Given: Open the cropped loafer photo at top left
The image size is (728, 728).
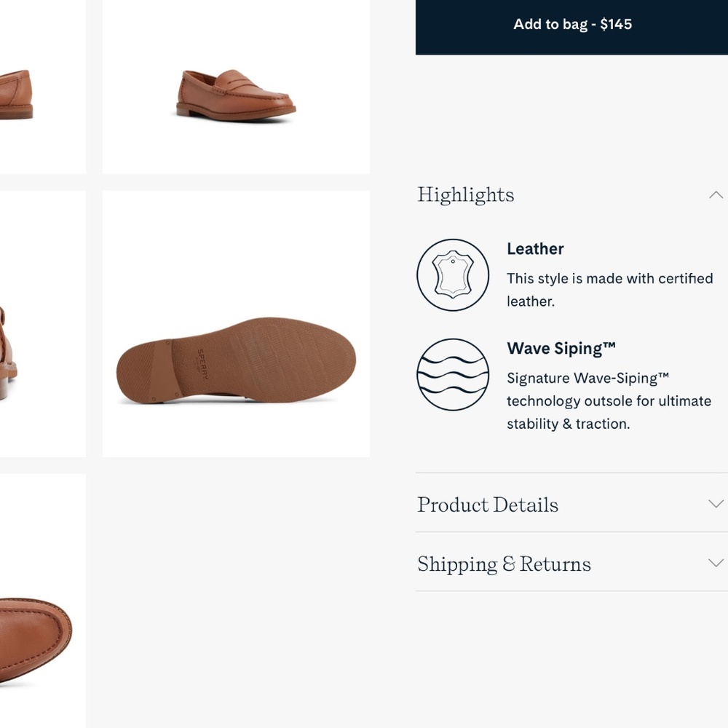Looking at the screenshot, I should point(22,95).
